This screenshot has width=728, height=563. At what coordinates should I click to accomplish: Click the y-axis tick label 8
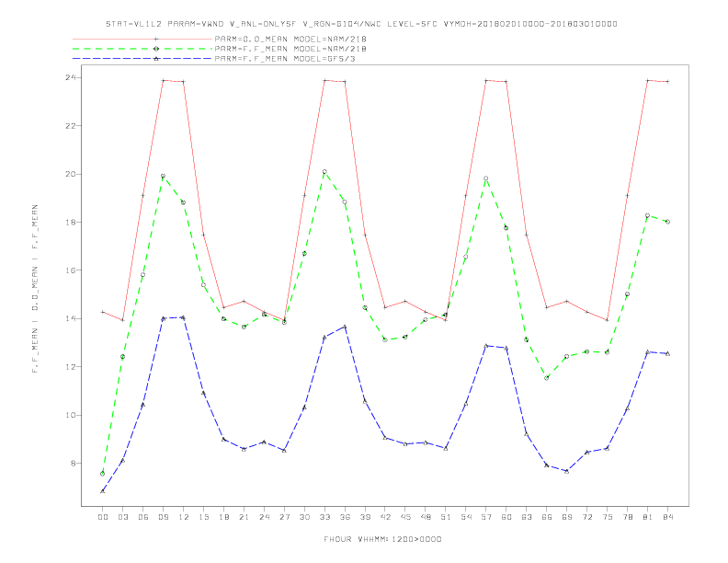[x=73, y=463]
